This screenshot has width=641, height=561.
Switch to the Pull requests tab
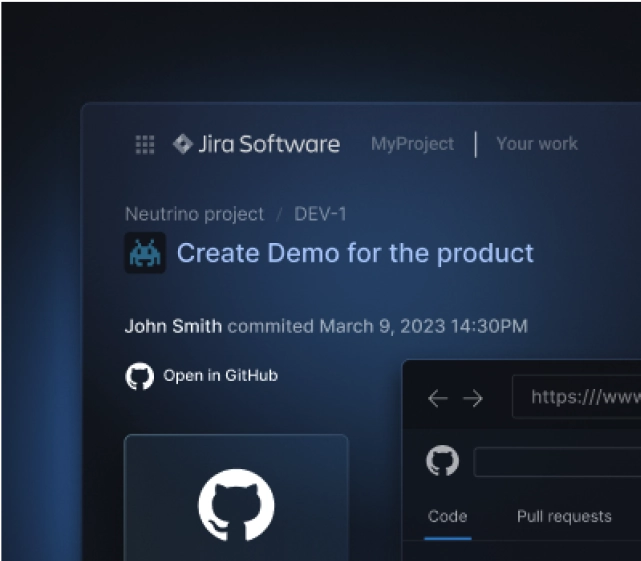click(564, 516)
